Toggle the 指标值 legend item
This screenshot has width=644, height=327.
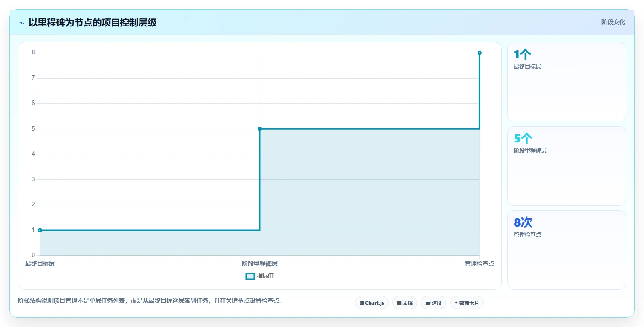[x=259, y=276]
